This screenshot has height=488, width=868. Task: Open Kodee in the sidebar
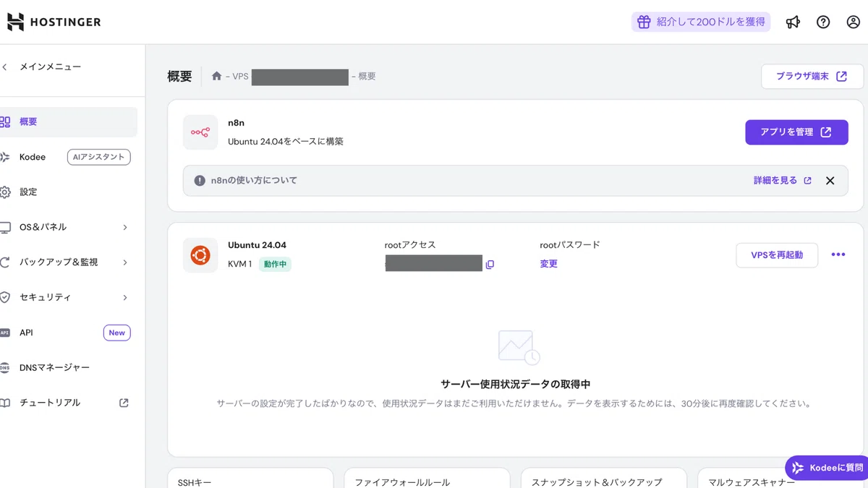[x=33, y=157]
